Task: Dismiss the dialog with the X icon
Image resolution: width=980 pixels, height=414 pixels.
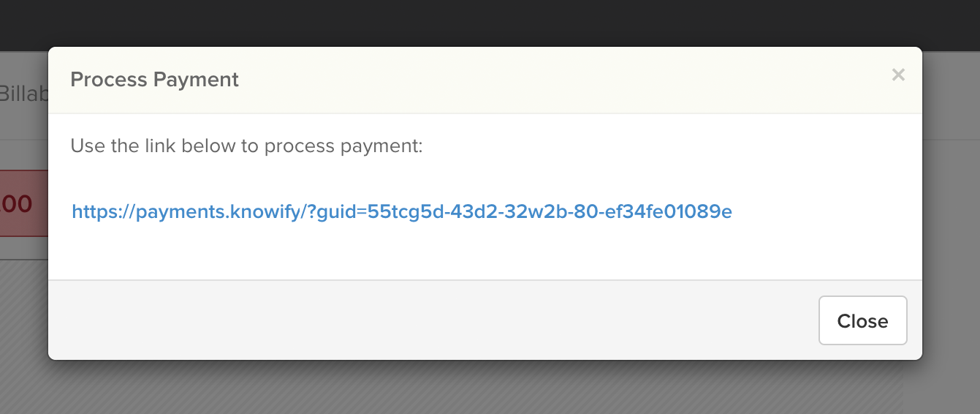Action: (898, 75)
